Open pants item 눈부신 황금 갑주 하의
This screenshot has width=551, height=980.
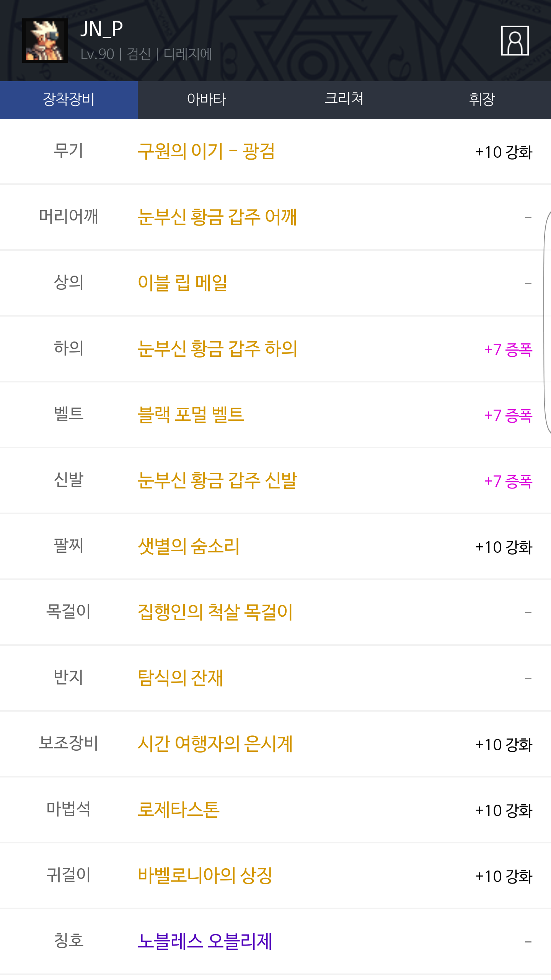click(217, 349)
